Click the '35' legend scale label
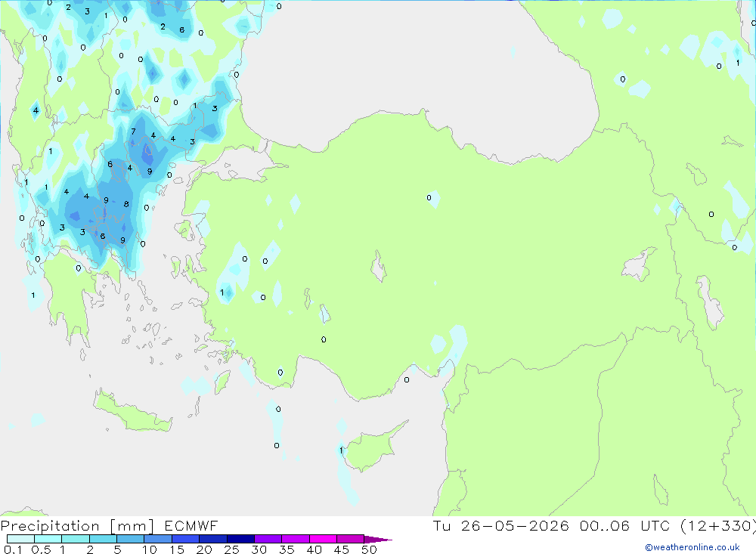This screenshot has height=554, width=756. (x=287, y=549)
